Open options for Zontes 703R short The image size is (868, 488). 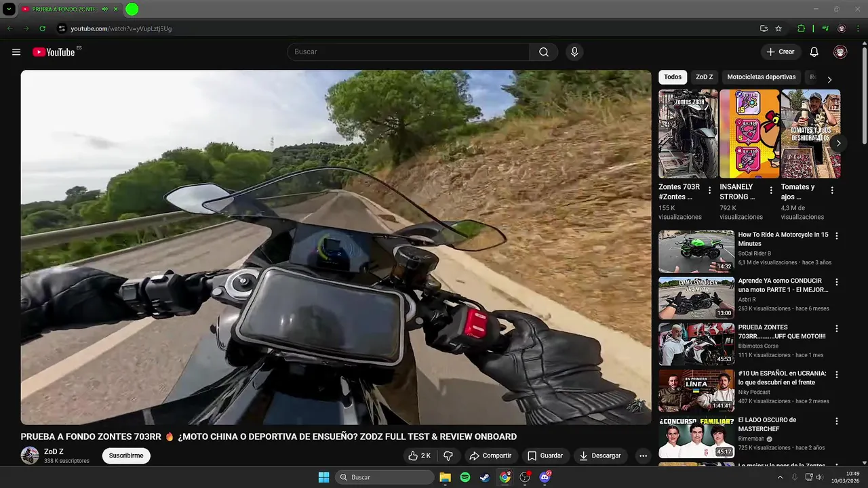(x=710, y=190)
